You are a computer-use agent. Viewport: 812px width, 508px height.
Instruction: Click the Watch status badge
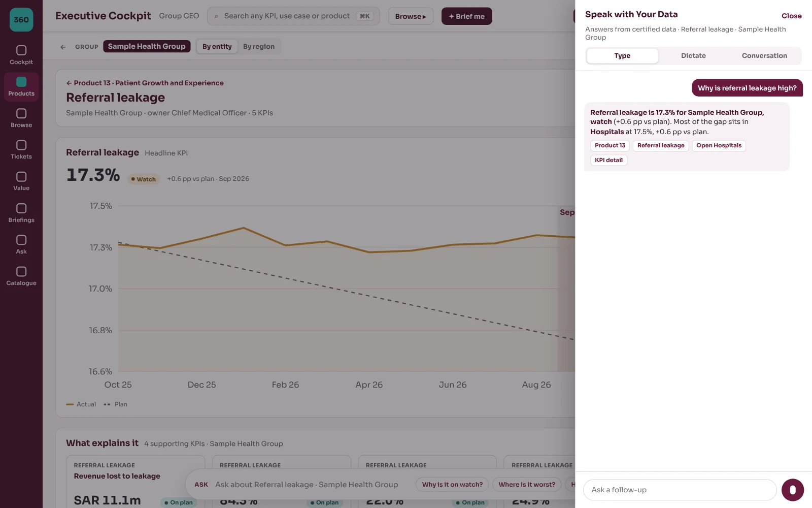click(x=144, y=179)
